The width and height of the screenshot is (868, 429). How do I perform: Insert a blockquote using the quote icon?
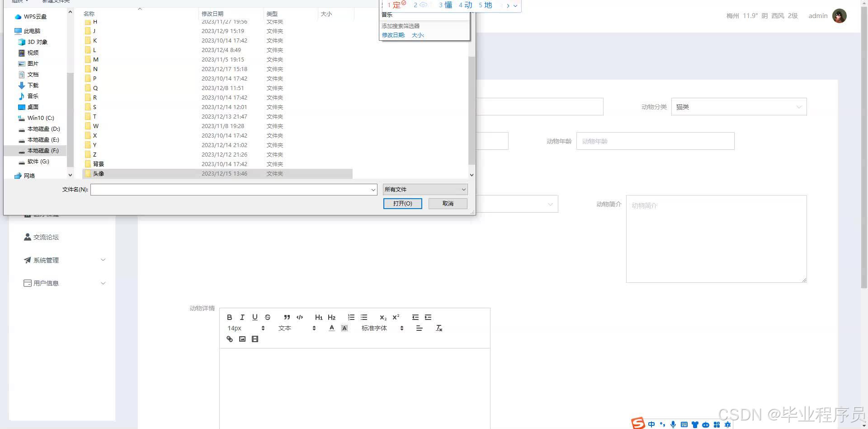point(287,317)
